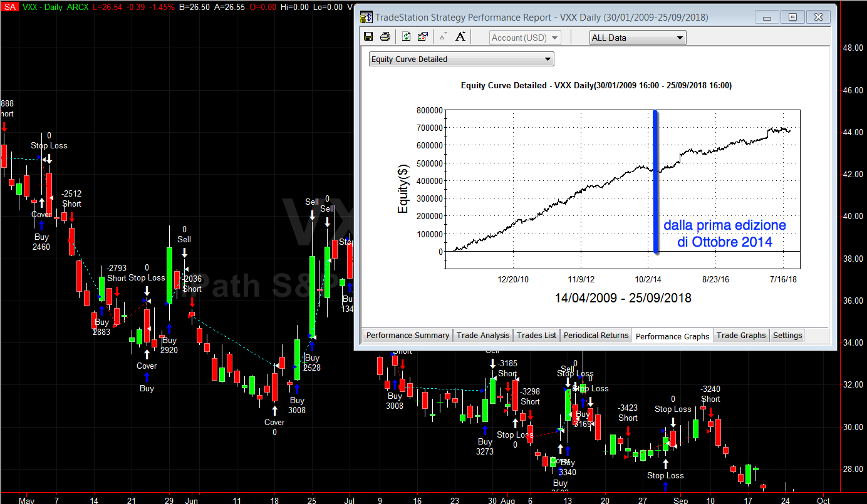Switch to Performance Summary tab
This screenshot has height=504, width=867.
pos(408,336)
